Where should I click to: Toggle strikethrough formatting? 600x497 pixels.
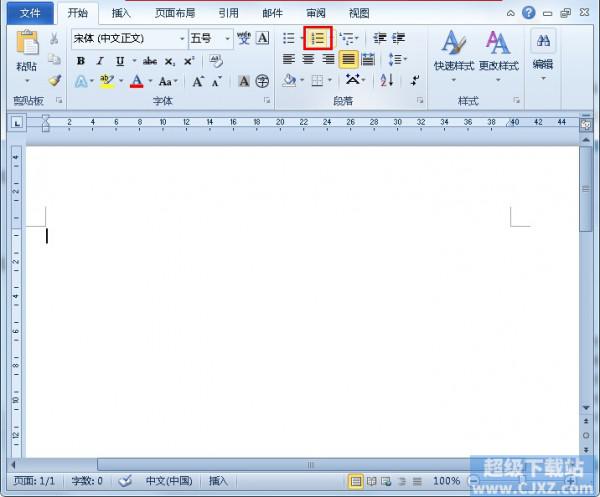click(150, 61)
